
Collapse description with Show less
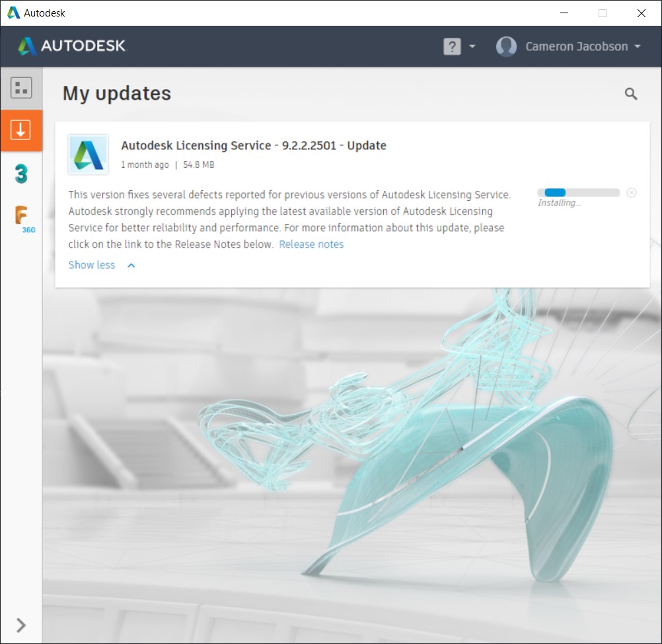(92, 265)
